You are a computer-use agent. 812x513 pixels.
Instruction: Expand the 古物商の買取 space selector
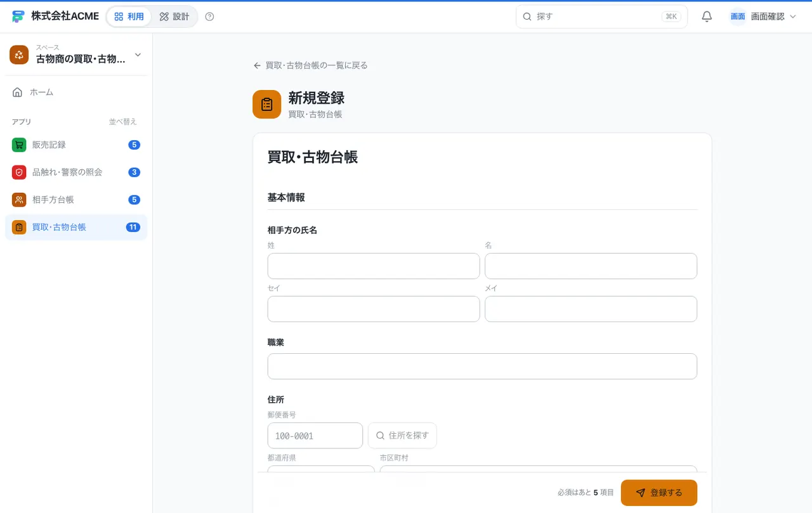click(x=76, y=55)
